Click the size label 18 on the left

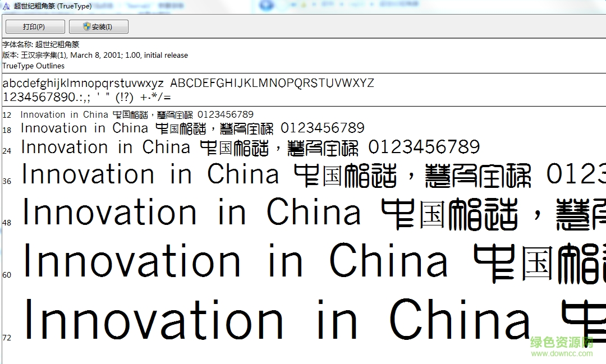pyautogui.click(x=7, y=128)
